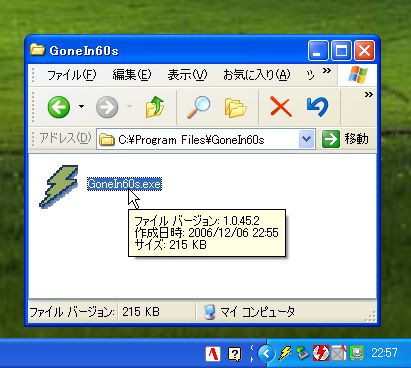Click the 移動 Go button
The height and width of the screenshot is (368, 411).
coord(345,139)
